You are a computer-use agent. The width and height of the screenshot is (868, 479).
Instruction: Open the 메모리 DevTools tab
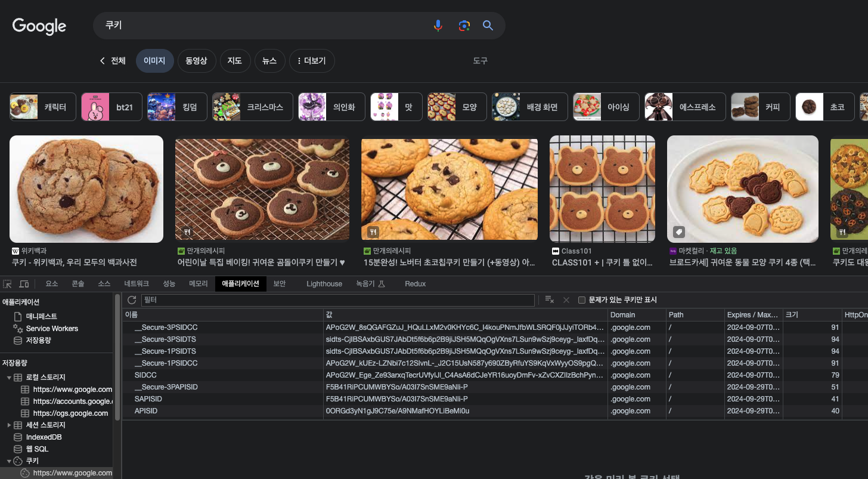[x=199, y=284]
